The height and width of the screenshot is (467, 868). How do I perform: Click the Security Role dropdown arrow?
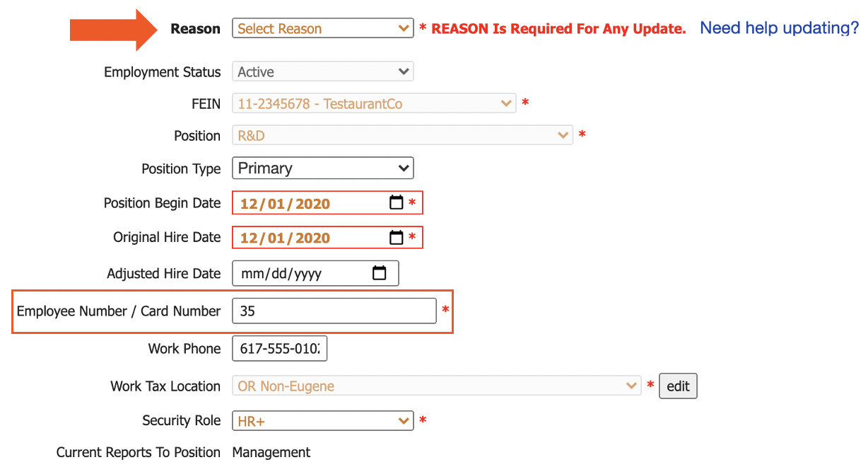click(x=403, y=420)
